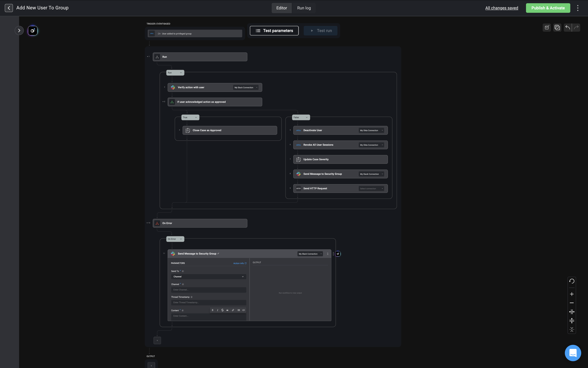Toggle italic formatting in the Content editor
Screen dimensions: 588x368
pyautogui.click(x=218, y=310)
